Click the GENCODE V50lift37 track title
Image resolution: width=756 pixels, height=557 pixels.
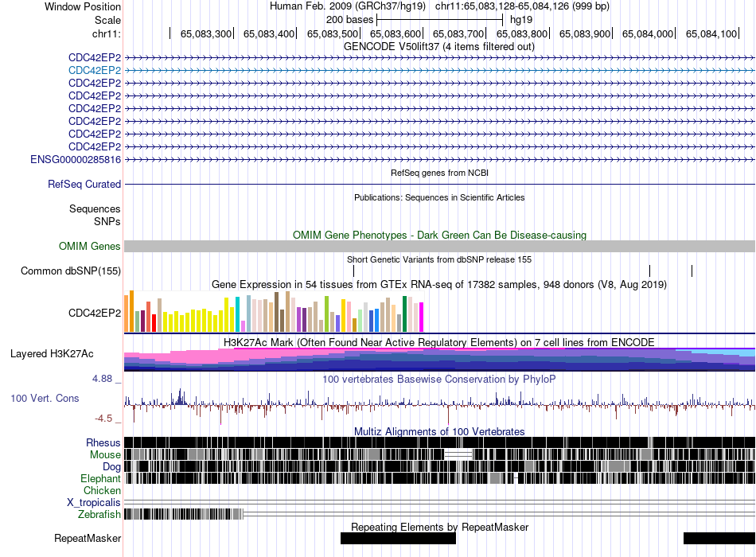[439, 47]
